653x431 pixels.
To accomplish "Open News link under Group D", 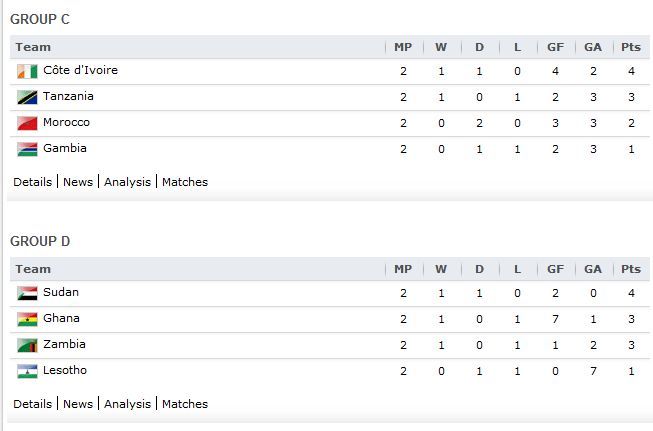I will point(78,404).
